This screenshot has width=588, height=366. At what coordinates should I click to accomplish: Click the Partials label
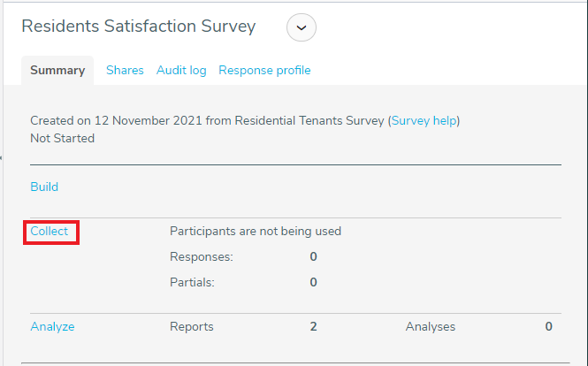192,282
